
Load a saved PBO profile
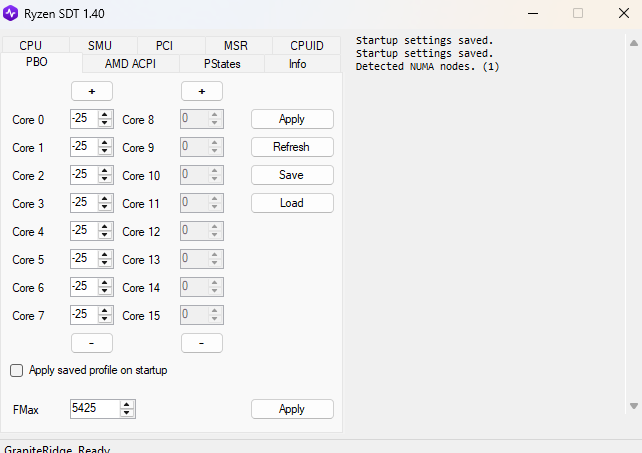[x=292, y=203]
